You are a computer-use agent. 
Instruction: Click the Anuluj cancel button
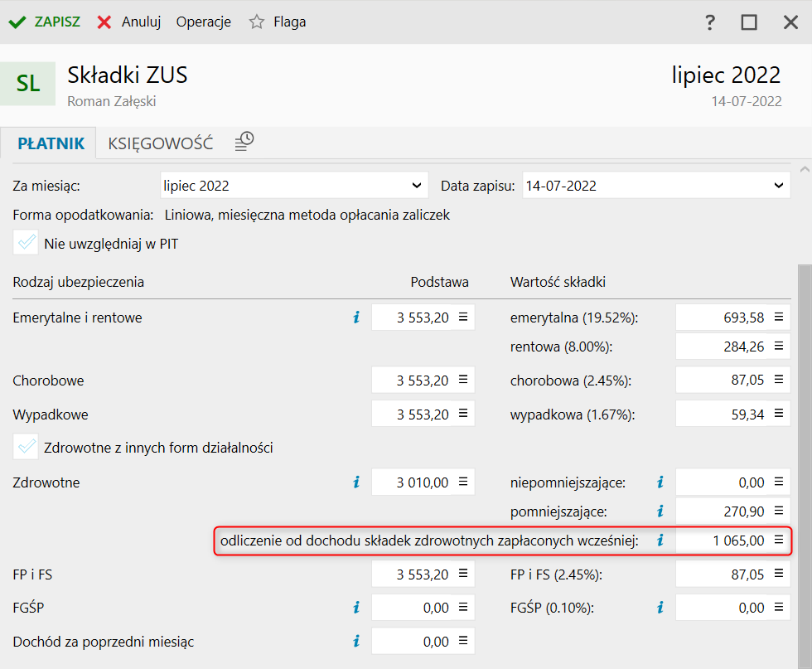(128, 22)
